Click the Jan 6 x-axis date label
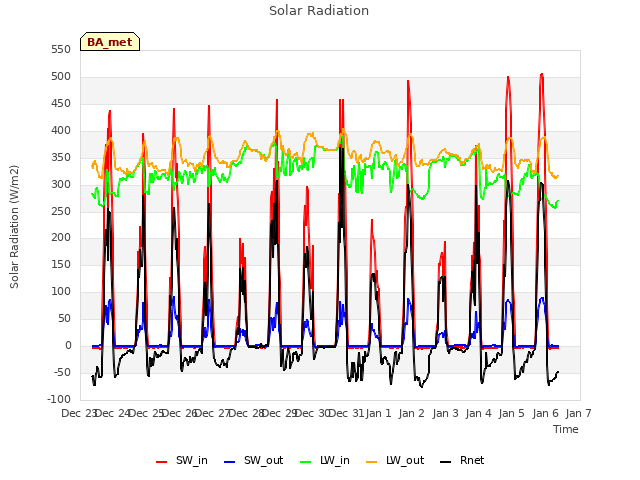This screenshot has width=640, height=480. click(545, 413)
